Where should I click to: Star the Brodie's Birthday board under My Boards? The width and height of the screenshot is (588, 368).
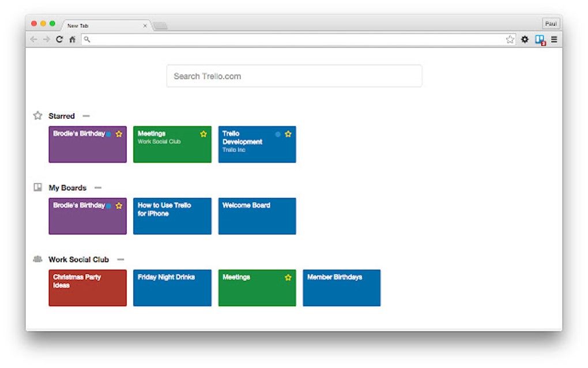coord(119,205)
